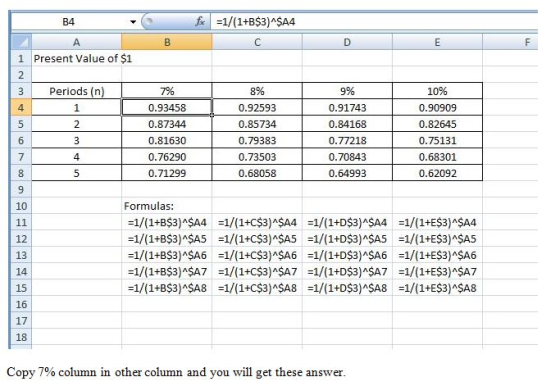Select column A header
Screen dimensions: 560x386
tap(76, 42)
